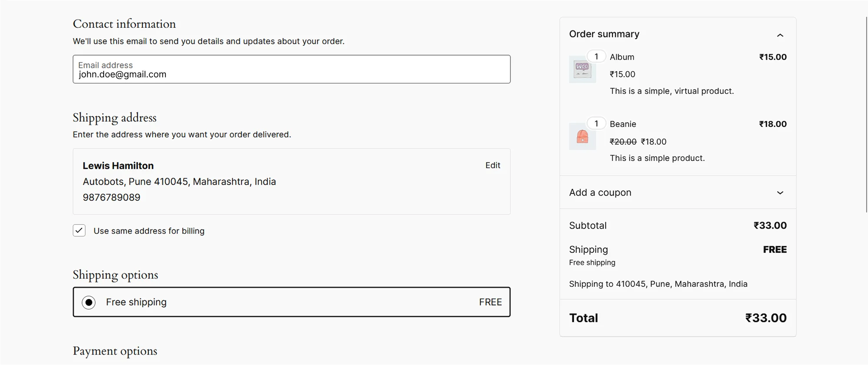Uncheck Use same address for billing
This screenshot has height=365, width=868.
point(79,230)
